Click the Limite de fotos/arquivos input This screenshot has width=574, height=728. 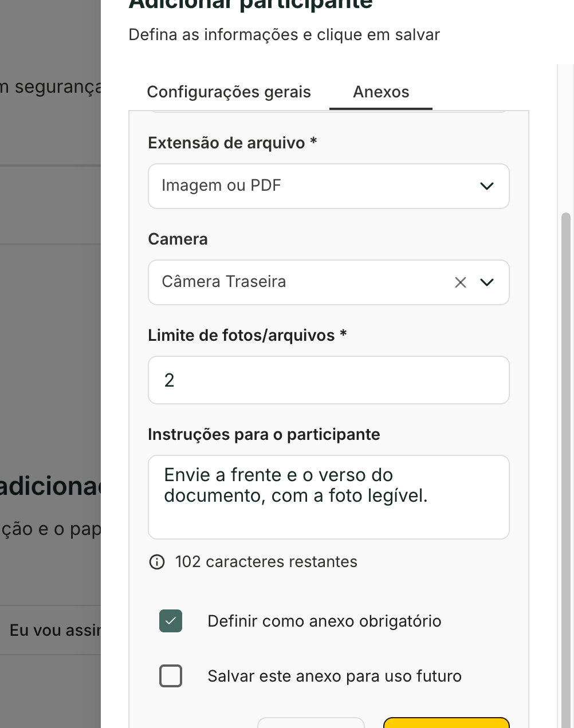click(329, 380)
